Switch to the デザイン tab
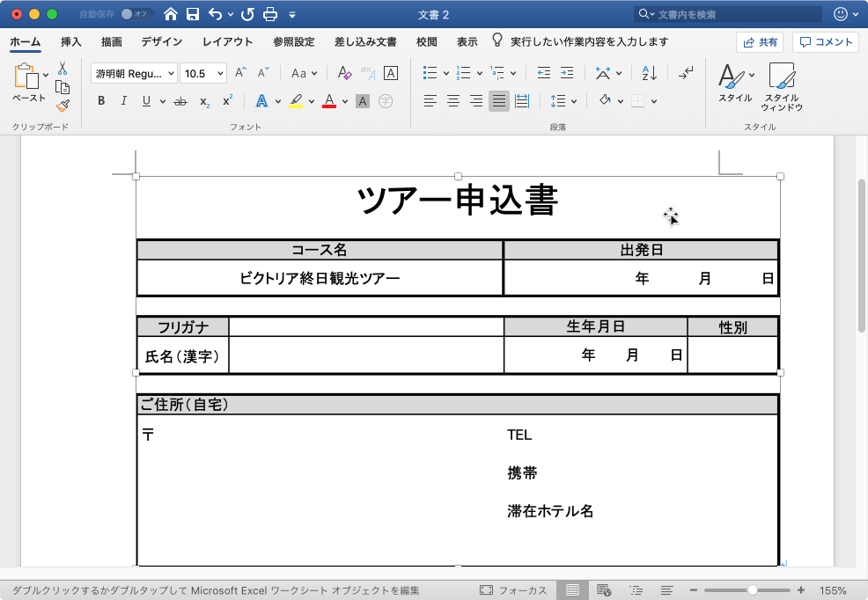The image size is (868, 600). 162,41
